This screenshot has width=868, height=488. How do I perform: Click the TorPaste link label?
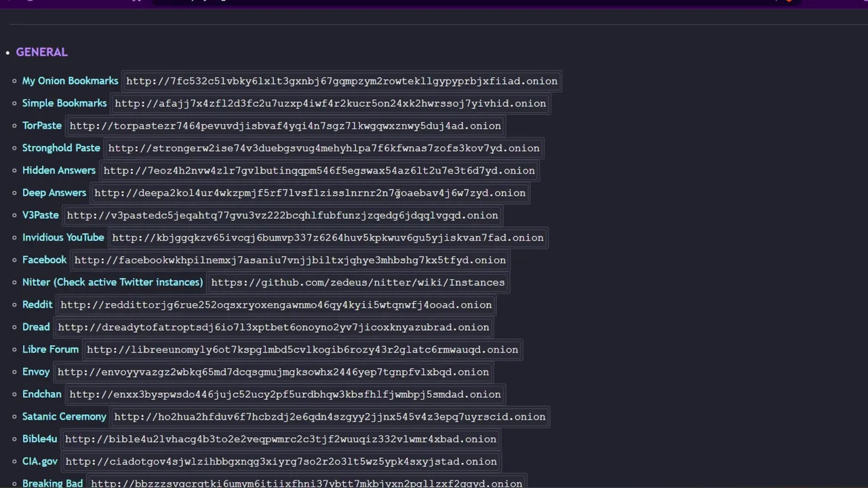click(x=42, y=125)
